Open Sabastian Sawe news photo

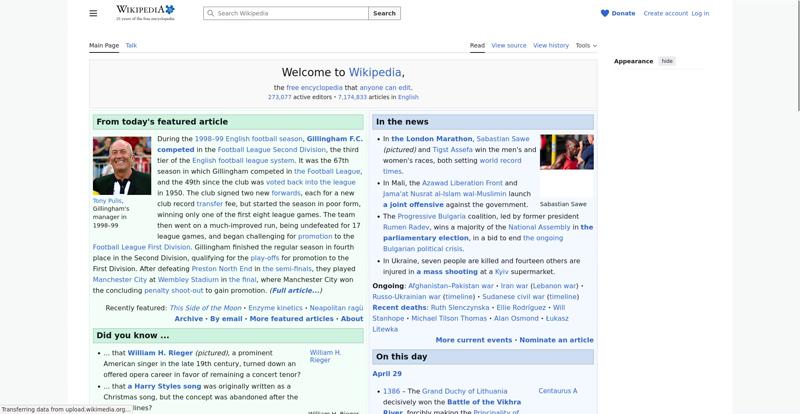click(566, 153)
